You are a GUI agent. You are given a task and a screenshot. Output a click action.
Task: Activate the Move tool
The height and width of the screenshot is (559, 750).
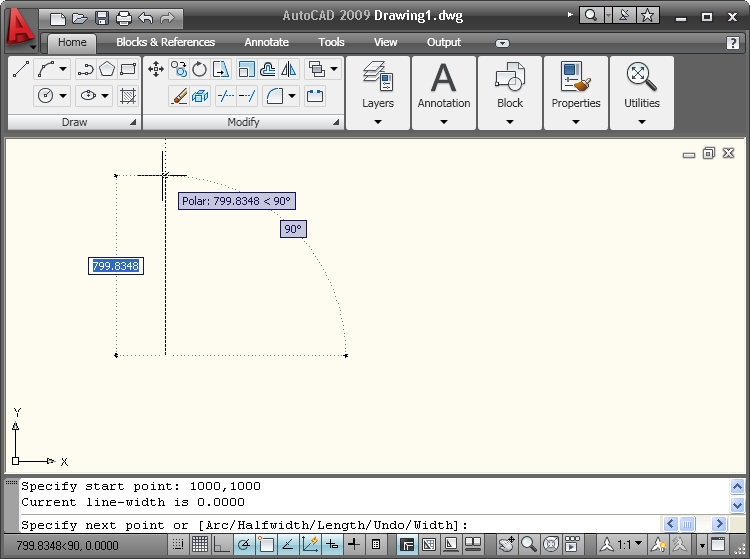(155, 69)
